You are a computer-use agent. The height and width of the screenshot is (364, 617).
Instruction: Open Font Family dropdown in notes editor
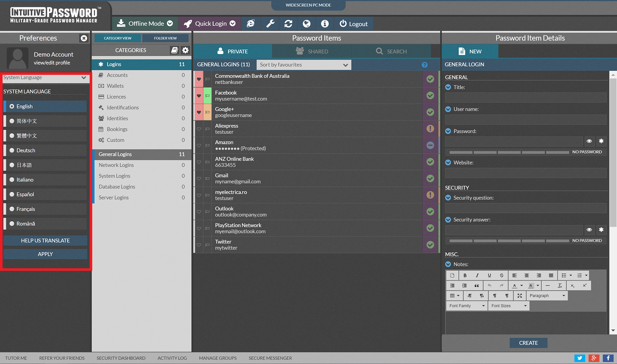coord(466,306)
